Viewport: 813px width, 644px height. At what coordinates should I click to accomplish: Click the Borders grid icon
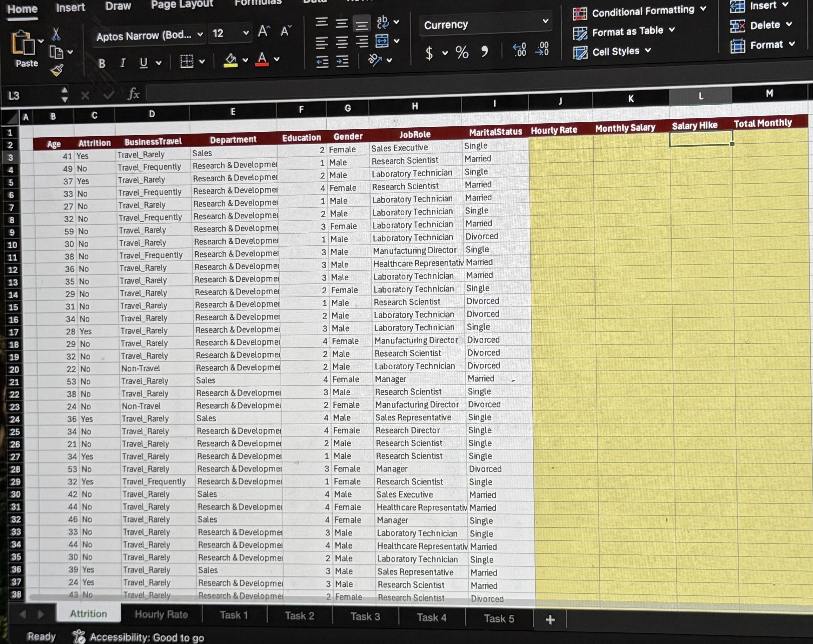point(187,61)
